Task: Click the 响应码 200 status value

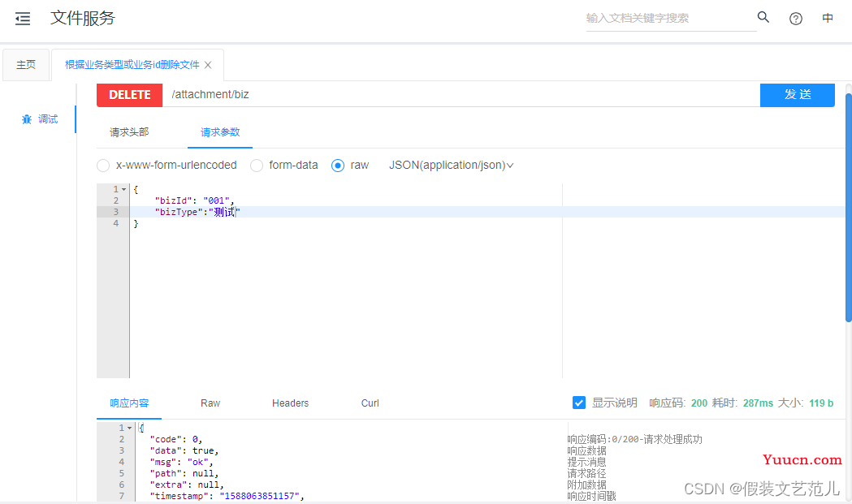Action: [x=699, y=403]
